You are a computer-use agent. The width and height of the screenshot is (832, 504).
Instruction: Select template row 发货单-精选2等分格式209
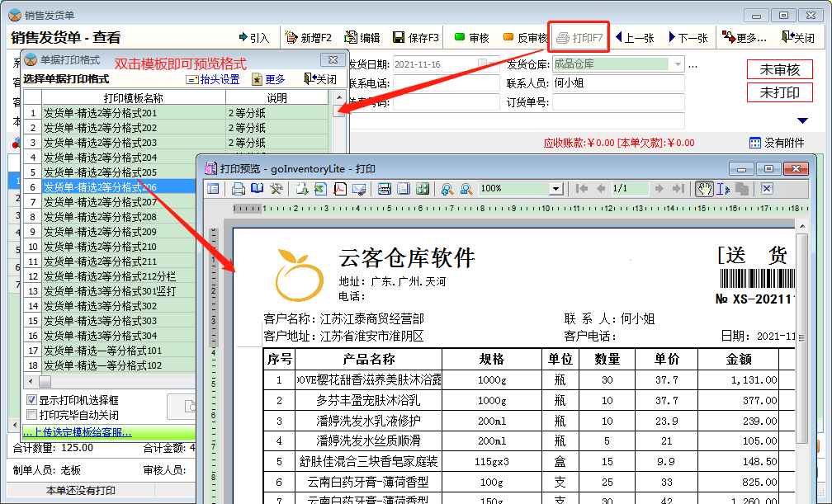111,232
